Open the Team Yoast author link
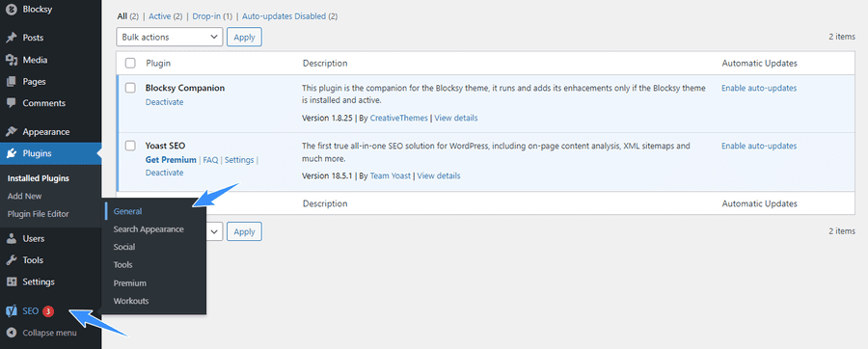The image size is (868, 349). pyautogui.click(x=391, y=175)
